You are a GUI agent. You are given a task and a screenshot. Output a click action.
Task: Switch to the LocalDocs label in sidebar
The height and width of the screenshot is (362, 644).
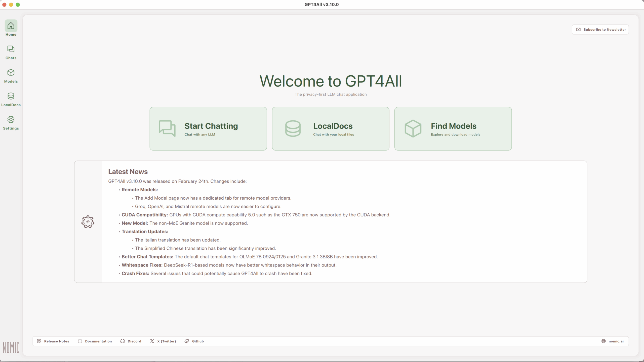coord(11,105)
